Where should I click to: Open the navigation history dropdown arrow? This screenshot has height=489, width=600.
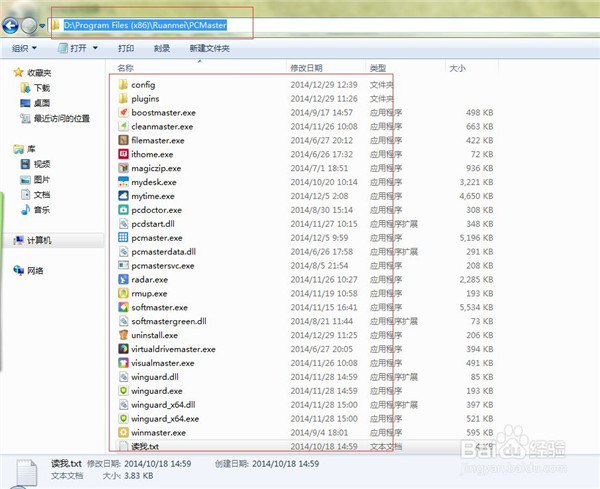[x=43, y=25]
